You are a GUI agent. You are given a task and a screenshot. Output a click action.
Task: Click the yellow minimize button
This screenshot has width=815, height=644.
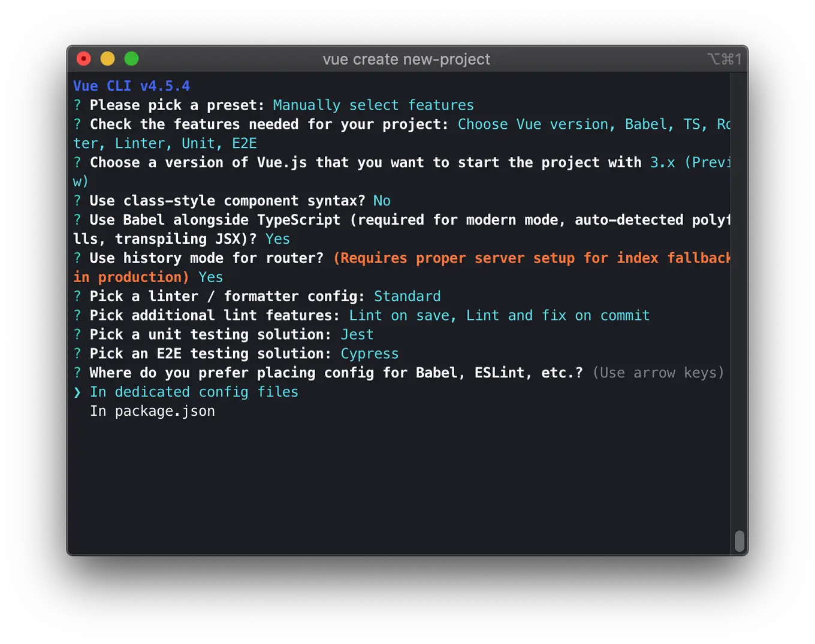coord(107,59)
